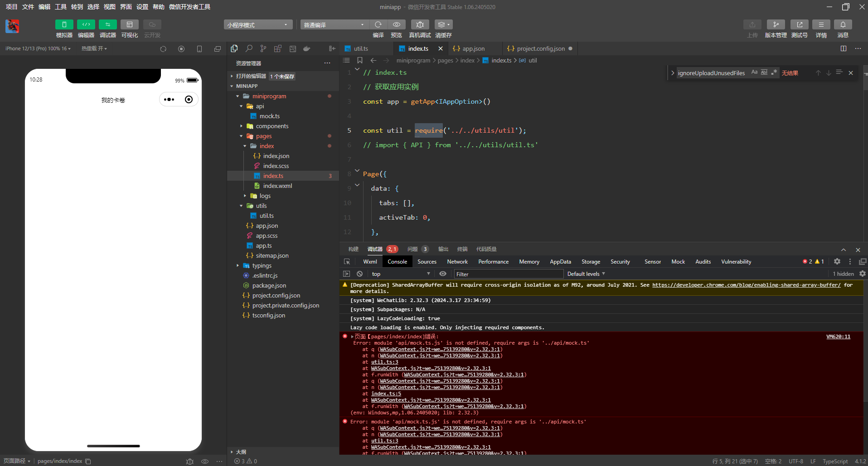The height and width of the screenshot is (466, 868).
Task: Refresh the simulator
Action: (x=163, y=49)
